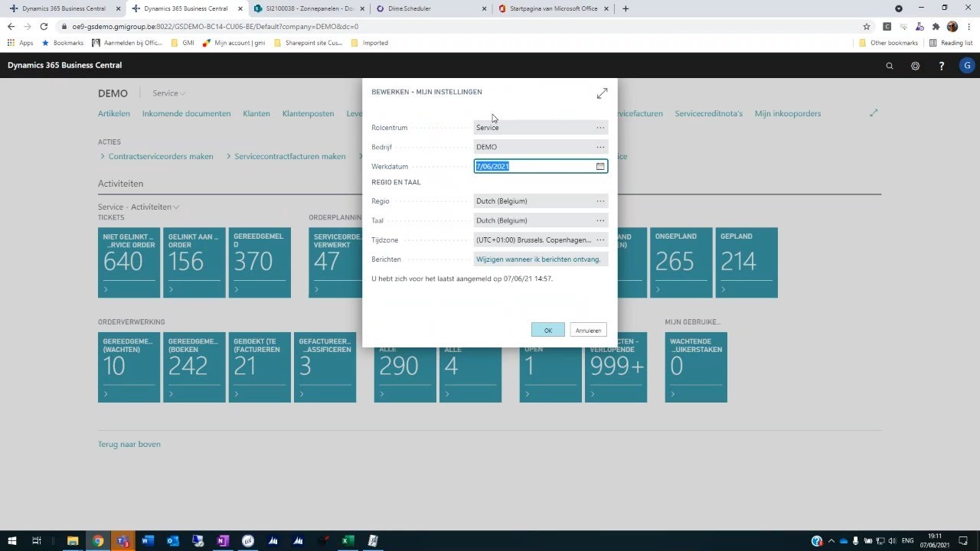Open the Taal lookup ellipsis
The height and width of the screenshot is (551, 980).
pyautogui.click(x=600, y=220)
